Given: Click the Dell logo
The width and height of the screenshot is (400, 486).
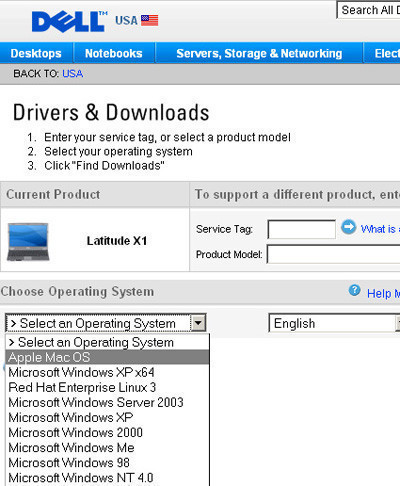Looking at the screenshot, I should point(69,22).
